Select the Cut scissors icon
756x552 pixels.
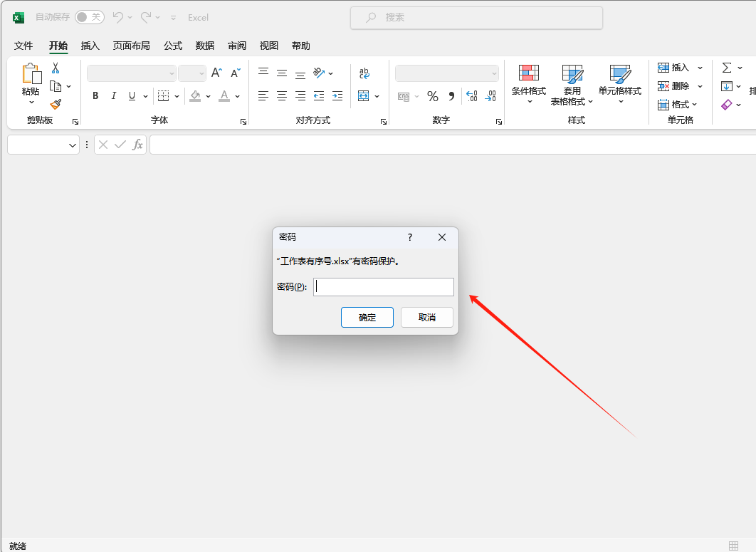click(56, 67)
